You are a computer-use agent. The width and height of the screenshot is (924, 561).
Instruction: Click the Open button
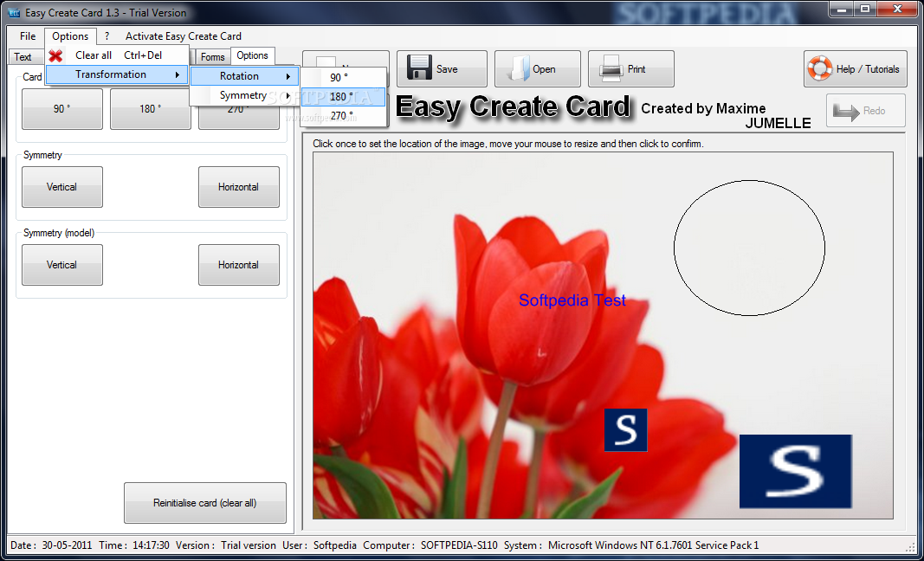pos(538,69)
